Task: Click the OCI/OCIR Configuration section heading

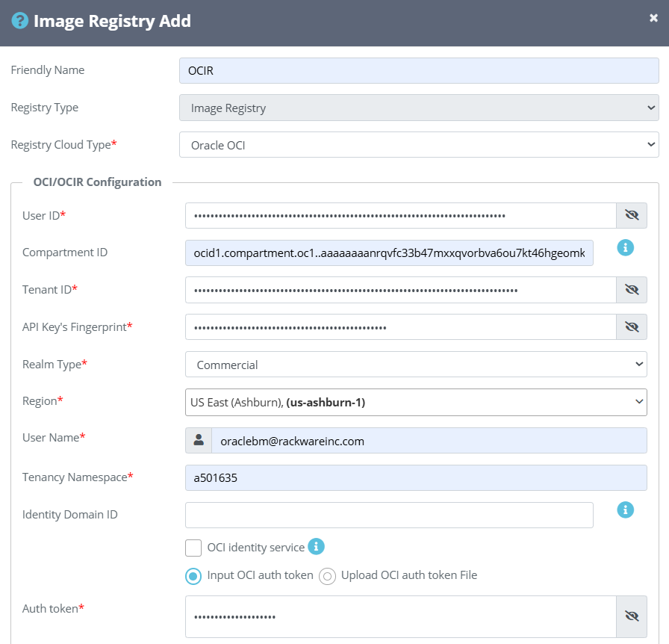Action: click(x=97, y=182)
